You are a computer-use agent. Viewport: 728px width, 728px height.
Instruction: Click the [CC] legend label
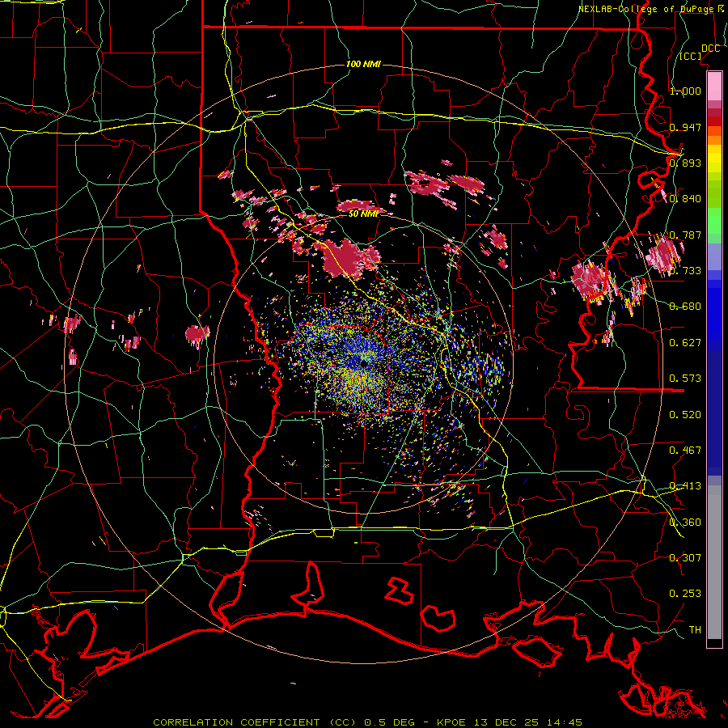pyautogui.click(x=691, y=56)
